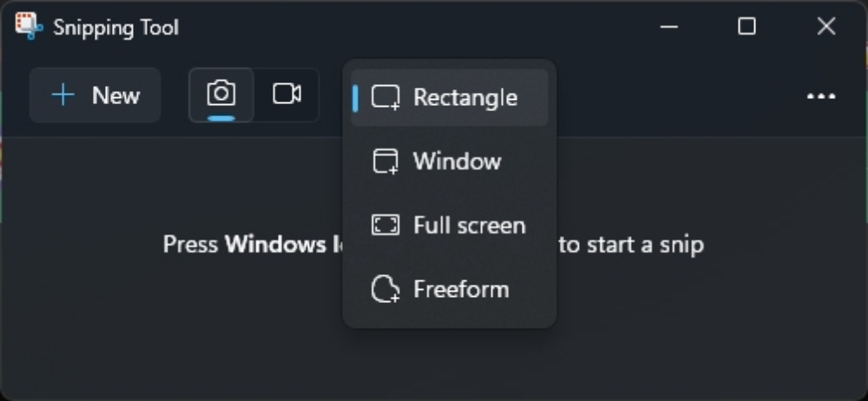
Task: Minimize the Snipping Tool window
Action: coord(669,26)
